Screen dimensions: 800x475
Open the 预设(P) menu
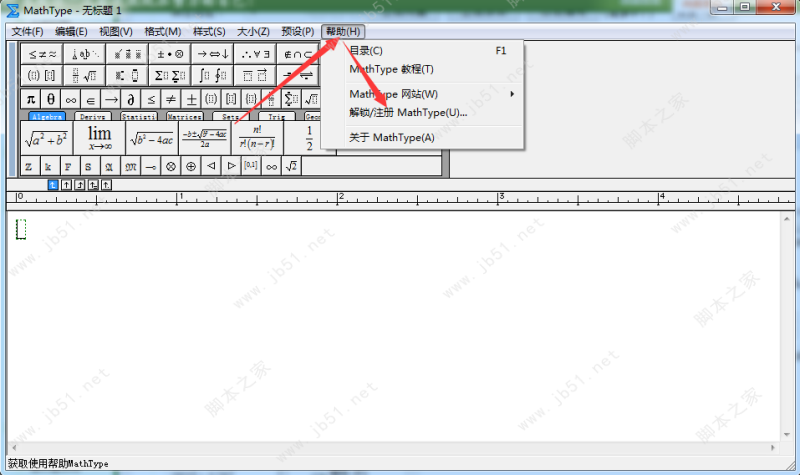click(x=298, y=32)
